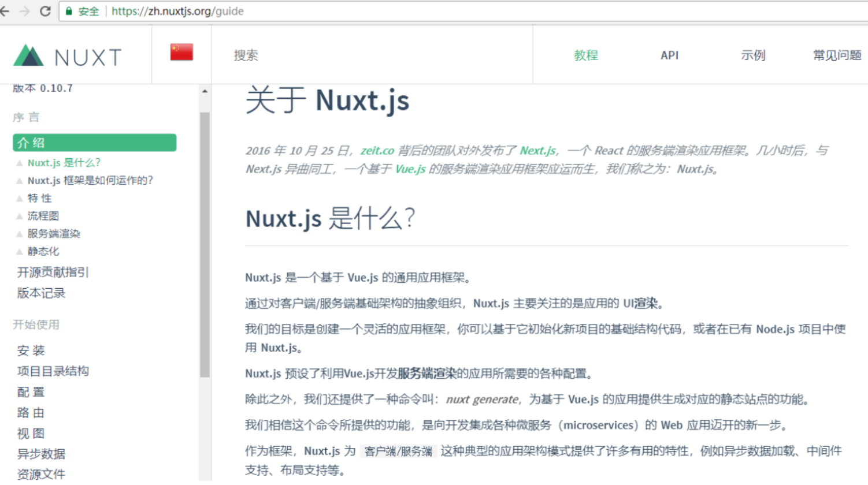Click the triangle bullet beside 流程图

pos(20,217)
